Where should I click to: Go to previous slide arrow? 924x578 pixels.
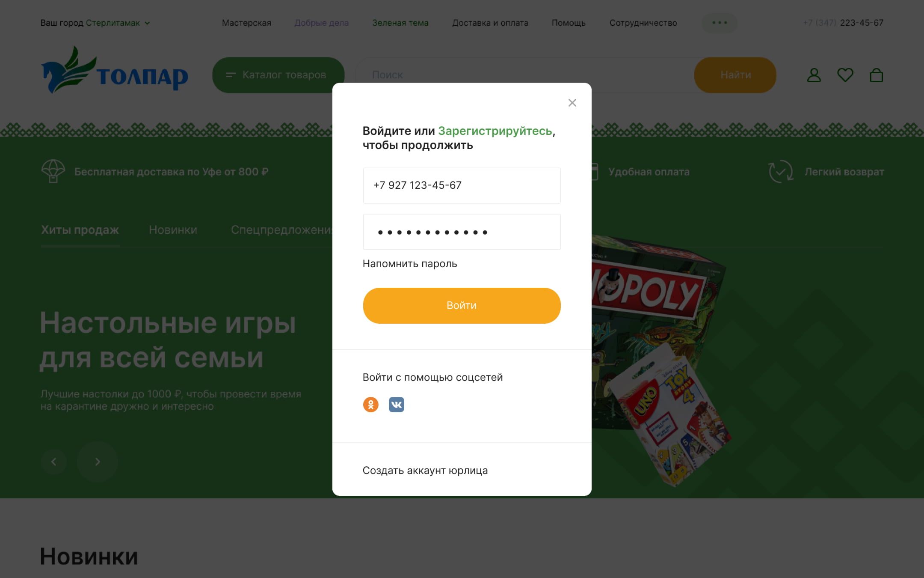[x=54, y=462]
